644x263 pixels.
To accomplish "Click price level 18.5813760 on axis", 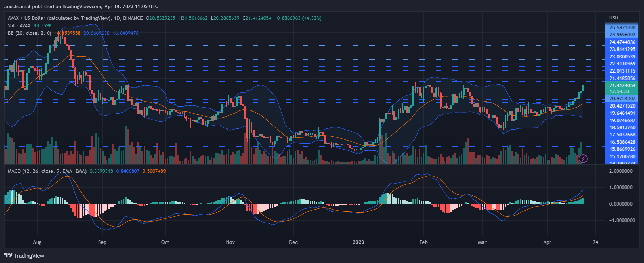I will click(622, 127).
